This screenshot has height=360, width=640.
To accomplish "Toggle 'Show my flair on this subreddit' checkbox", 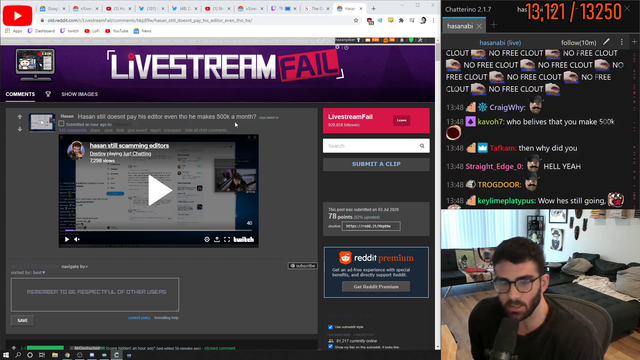I will (331, 347).
